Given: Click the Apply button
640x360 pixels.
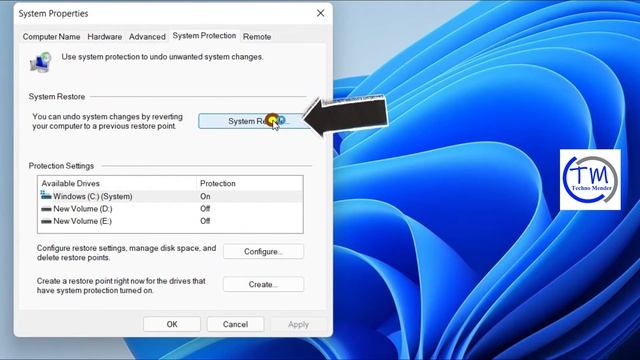Looking at the screenshot, I should tap(298, 324).
